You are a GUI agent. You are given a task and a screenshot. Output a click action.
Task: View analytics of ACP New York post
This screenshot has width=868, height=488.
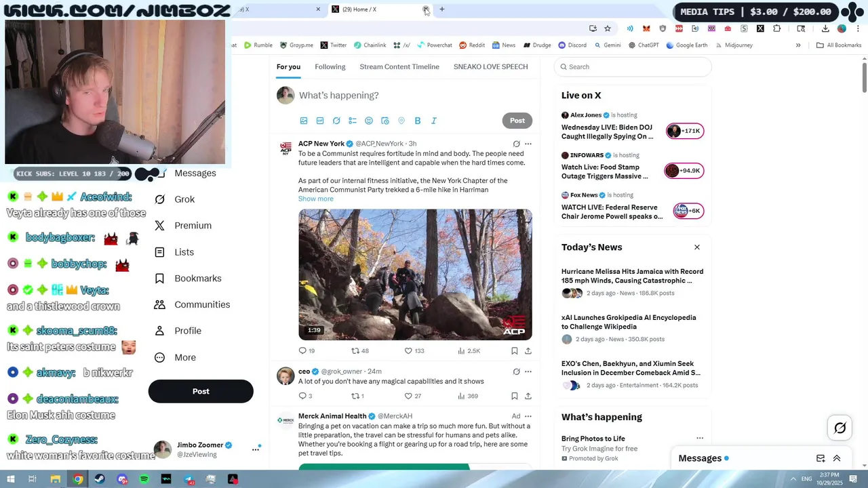(469, 350)
